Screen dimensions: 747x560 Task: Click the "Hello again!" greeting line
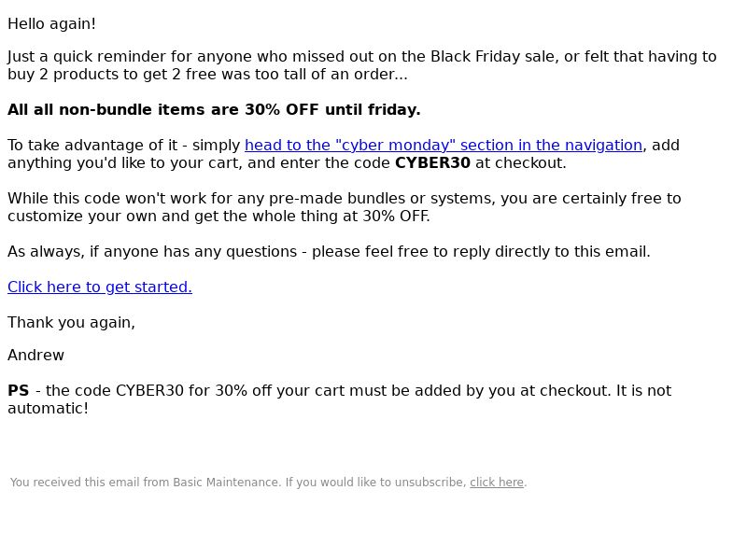[52, 24]
